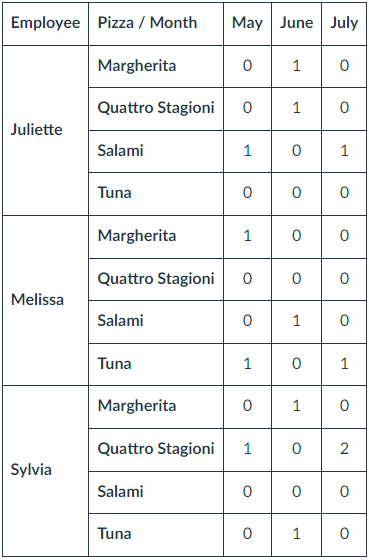
Task: Select Juliette's Quattro Stagioni label
Action: [x=156, y=109]
